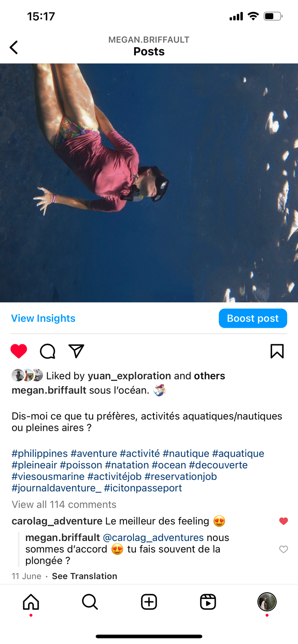Viewport: 298px width, 644px height.
Task: Open the Reels tab icon
Action: click(208, 602)
